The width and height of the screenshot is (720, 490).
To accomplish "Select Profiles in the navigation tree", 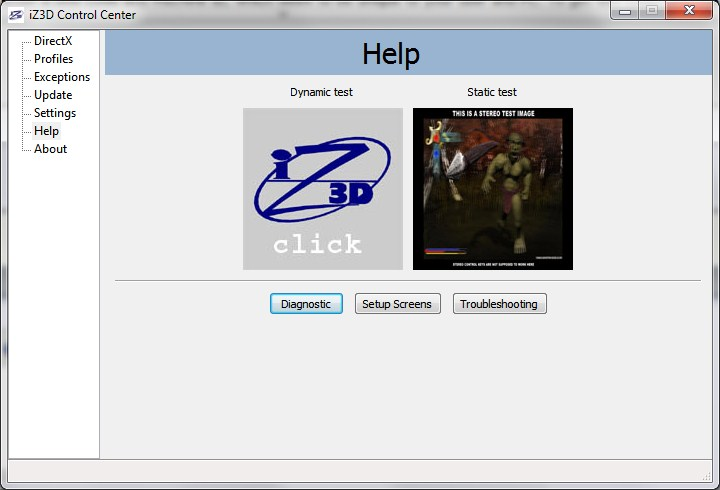I will pyautogui.click(x=53, y=59).
